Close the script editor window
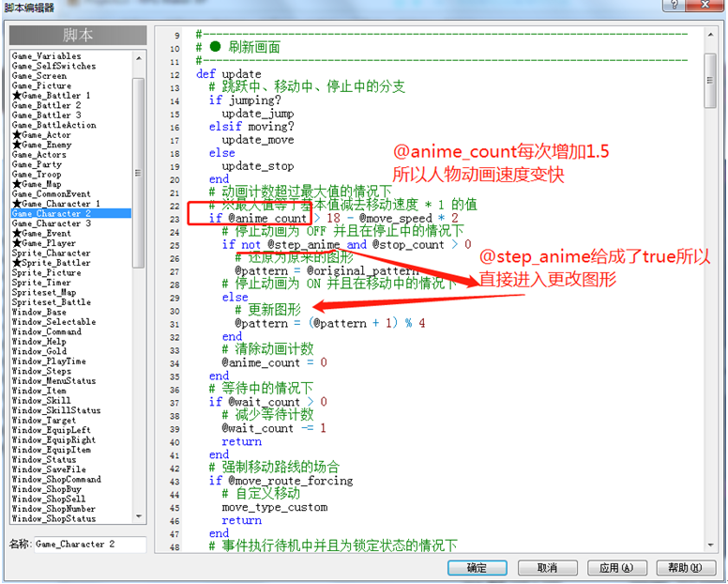This screenshot has width=728, height=584. pyautogui.click(x=705, y=5)
